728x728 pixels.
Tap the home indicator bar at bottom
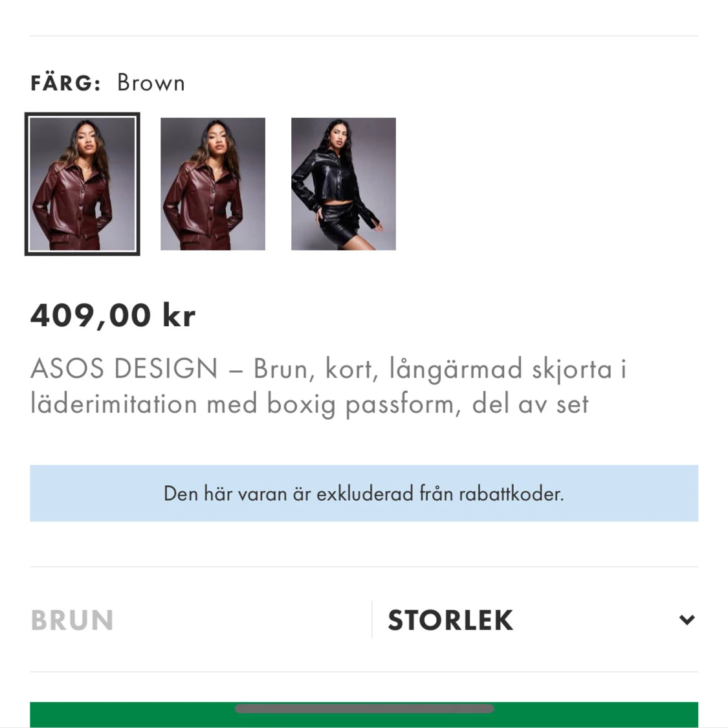click(x=364, y=709)
